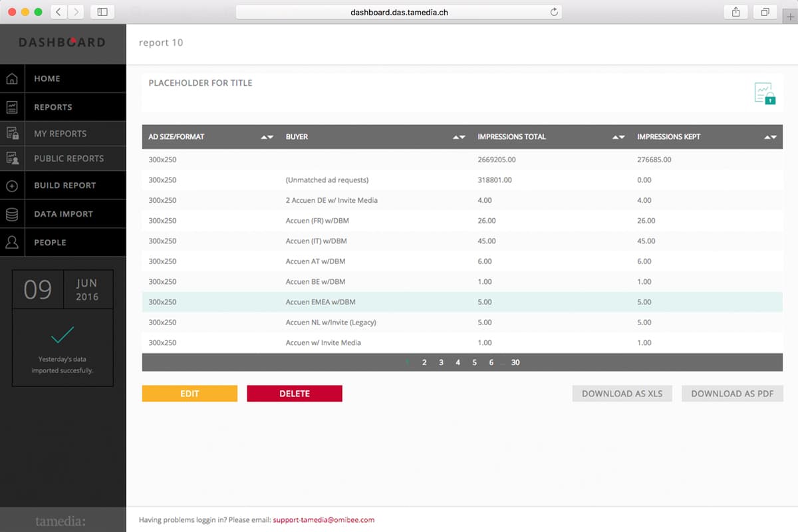Viewport: 798px width, 532px height.
Task: Click Safari's Share toolbar icon
Action: coord(735,12)
